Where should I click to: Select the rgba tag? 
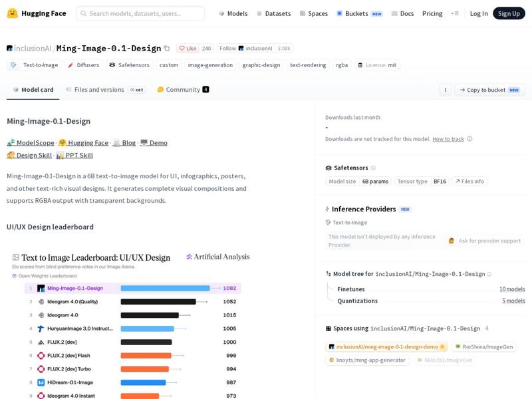(x=342, y=65)
